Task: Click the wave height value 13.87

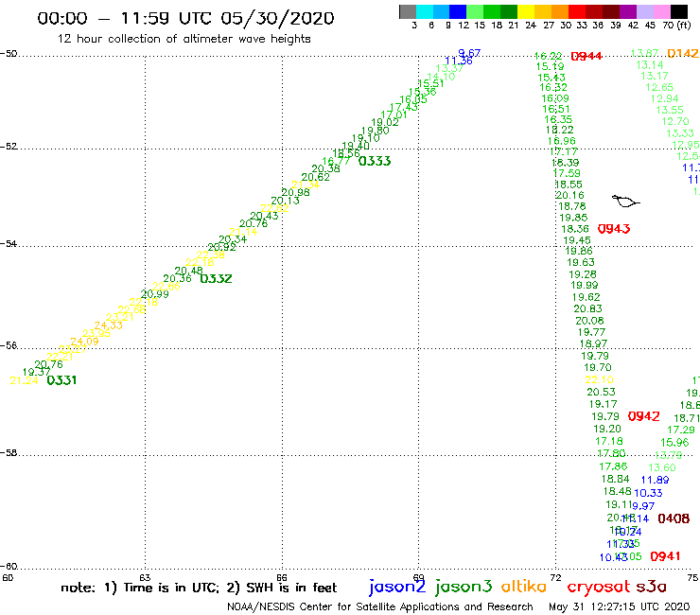Action: click(x=644, y=54)
